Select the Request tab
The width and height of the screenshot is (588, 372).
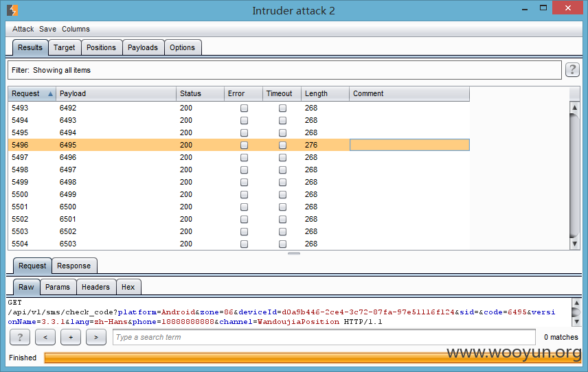32,266
